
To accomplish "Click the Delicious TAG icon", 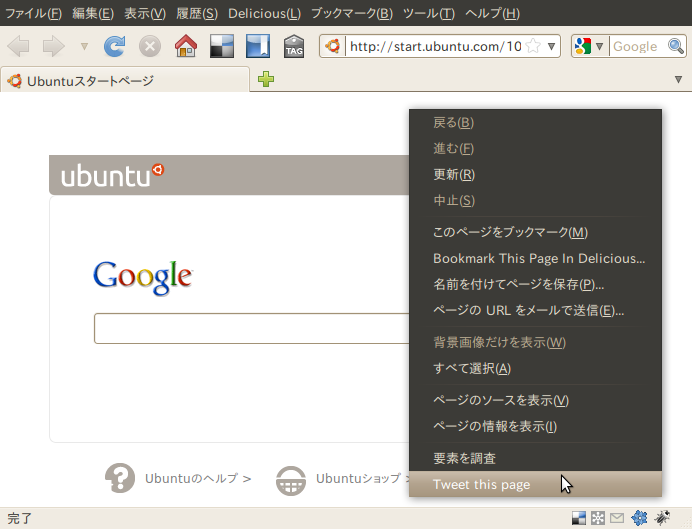I will 294,46.
